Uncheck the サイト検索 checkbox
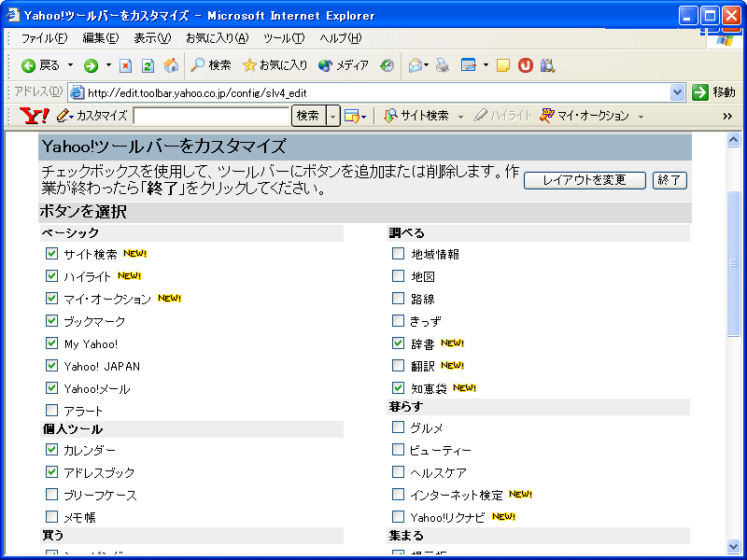This screenshot has width=747, height=560. point(51,253)
